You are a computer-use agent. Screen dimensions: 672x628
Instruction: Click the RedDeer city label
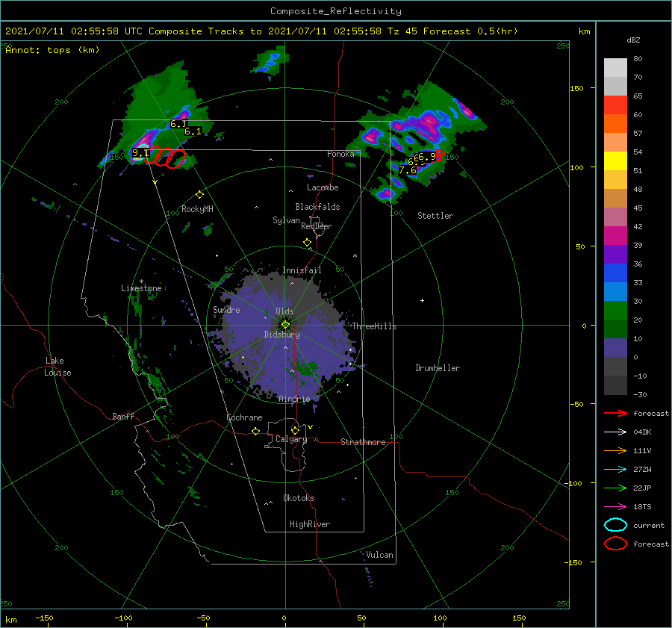click(317, 226)
